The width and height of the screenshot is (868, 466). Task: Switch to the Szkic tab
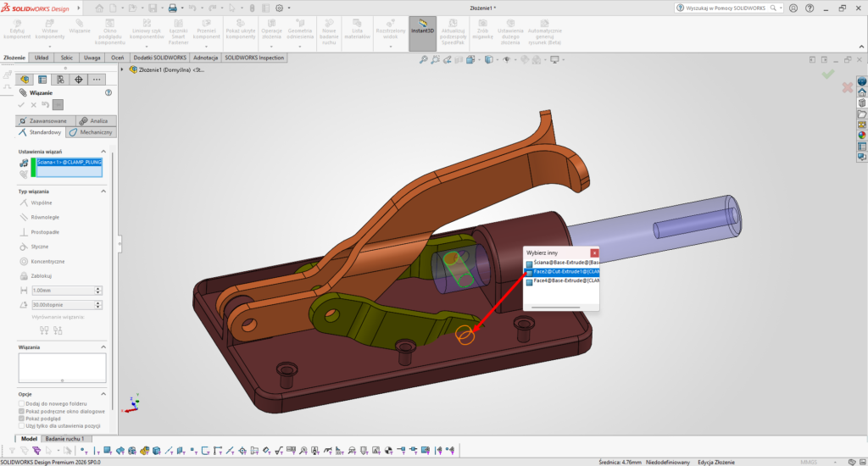click(67, 58)
